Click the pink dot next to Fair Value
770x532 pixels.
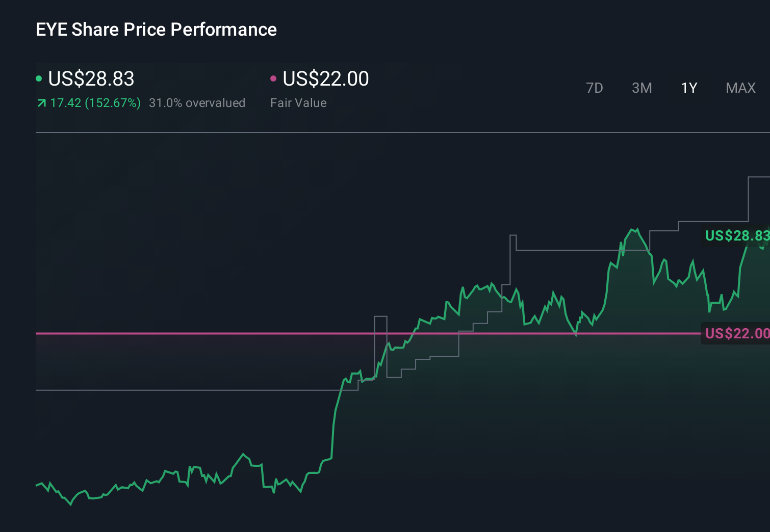[x=274, y=78]
